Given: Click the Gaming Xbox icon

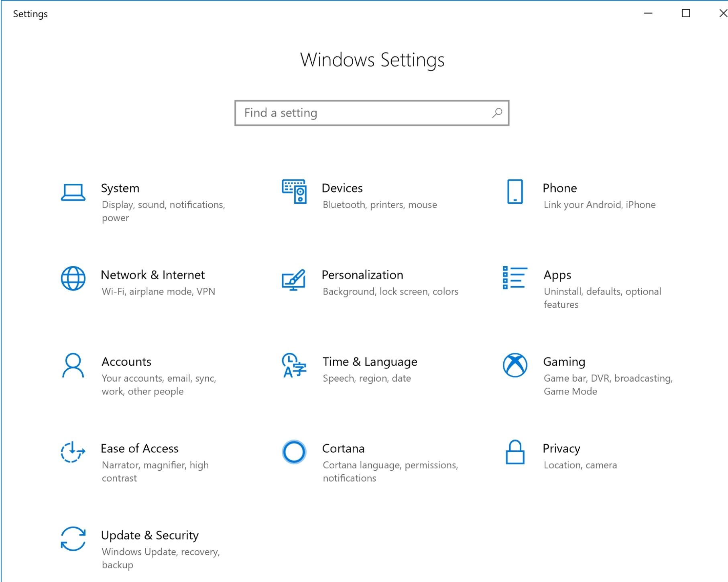Looking at the screenshot, I should click(x=515, y=365).
